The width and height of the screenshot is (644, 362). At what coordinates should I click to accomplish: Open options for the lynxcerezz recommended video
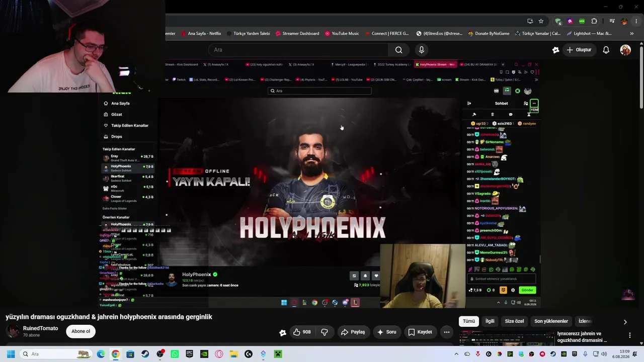pyautogui.click(x=629, y=335)
